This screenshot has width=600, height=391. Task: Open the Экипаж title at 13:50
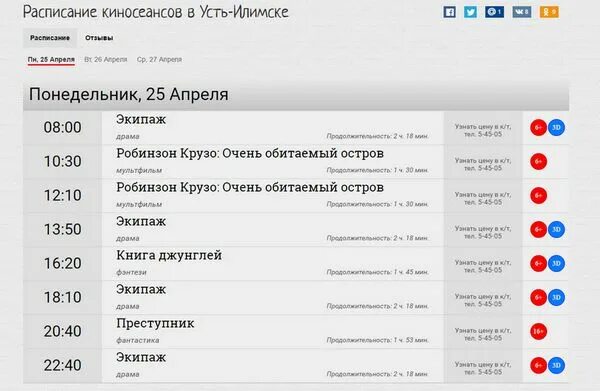pos(141,221)
